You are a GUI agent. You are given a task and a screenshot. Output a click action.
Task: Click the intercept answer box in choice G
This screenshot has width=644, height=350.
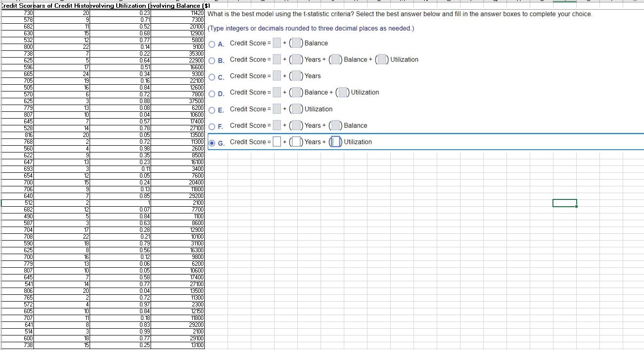coord(277,141)
